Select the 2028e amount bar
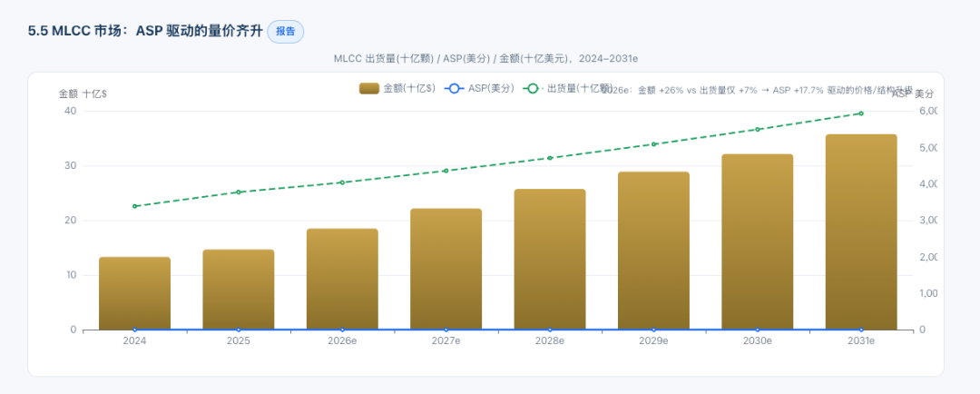Viewport: 980px width, 394px height. click(x=550, y=259)
